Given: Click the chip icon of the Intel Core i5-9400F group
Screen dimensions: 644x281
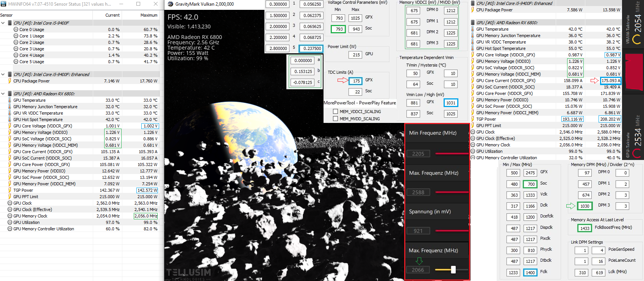Looking at the screenshot, I should tap(10, 23).
